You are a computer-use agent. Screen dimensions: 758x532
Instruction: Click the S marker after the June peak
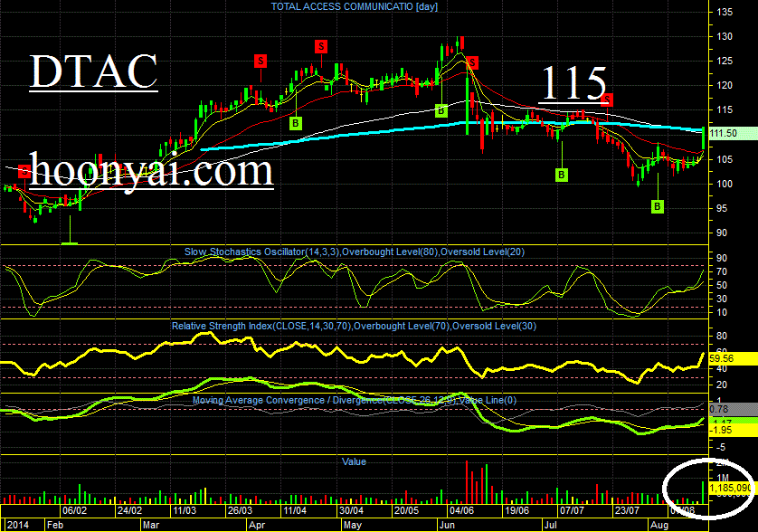coord(472,62)
